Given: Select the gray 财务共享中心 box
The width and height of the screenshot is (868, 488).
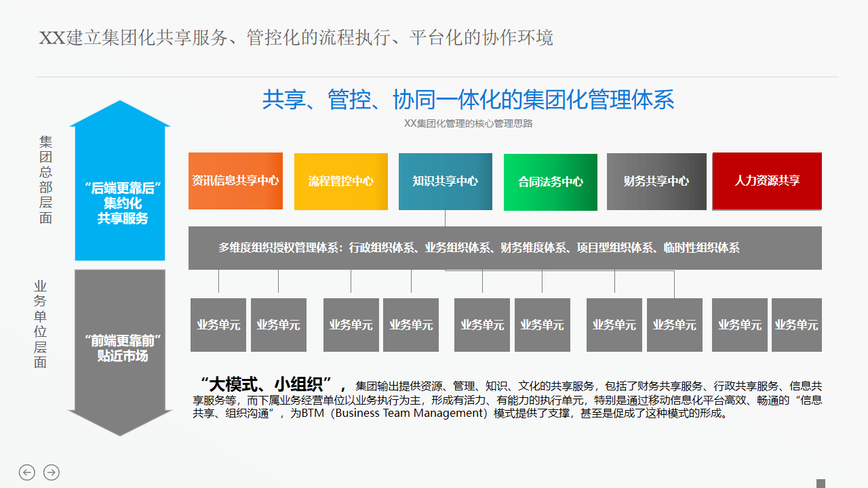Looking at the screenshot, I should pos(656,181).
